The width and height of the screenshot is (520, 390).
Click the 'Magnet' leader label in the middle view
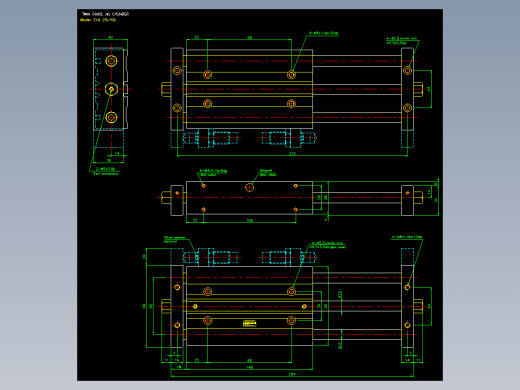(268, 172)
